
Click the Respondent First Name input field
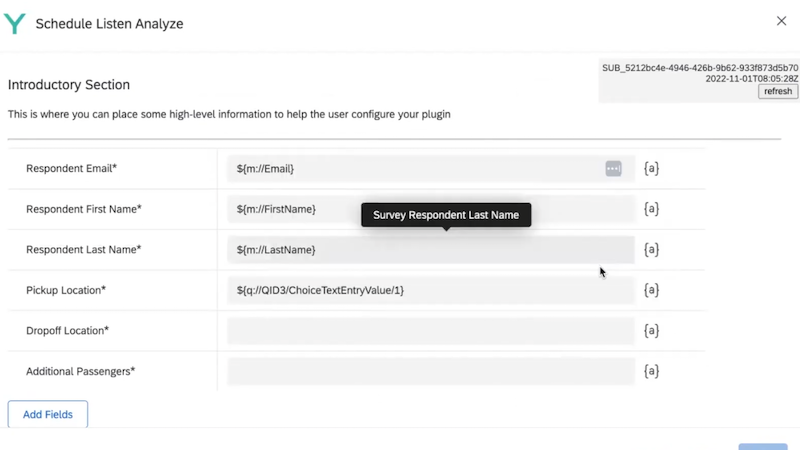tap(431, 209)
